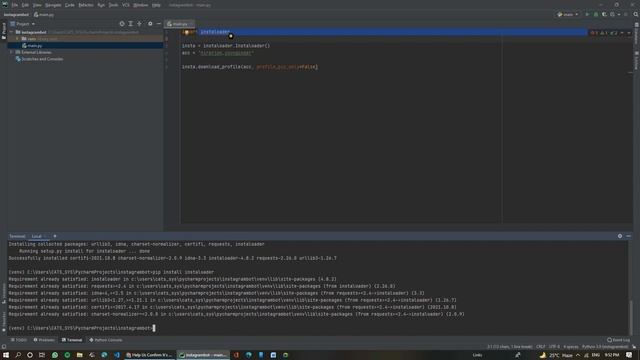Image resolution: width=640 pixels, height=360 pixels.
Task: Open the Python Console tool window
Action: point(106,340)
